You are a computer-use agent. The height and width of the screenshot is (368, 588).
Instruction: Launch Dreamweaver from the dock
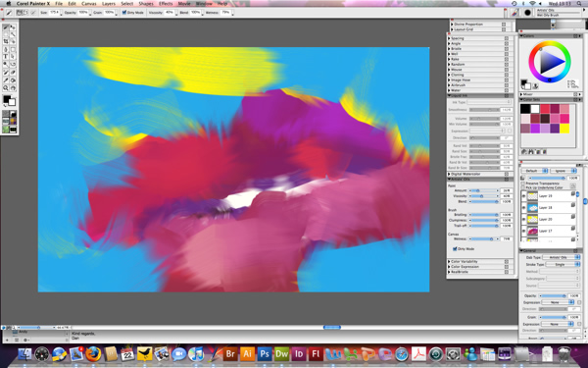281,353
